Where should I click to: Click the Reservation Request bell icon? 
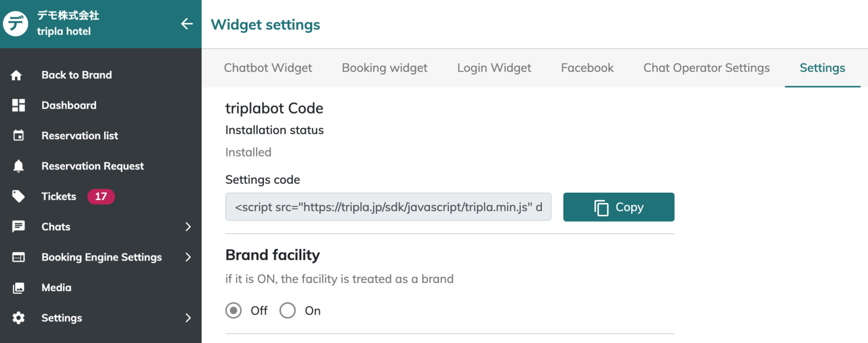click(18, 166)
